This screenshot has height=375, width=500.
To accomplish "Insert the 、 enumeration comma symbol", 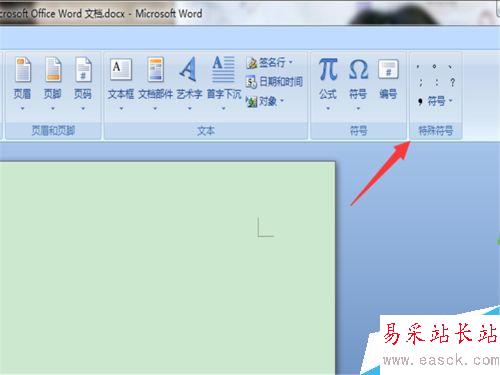I will pos(451,66).
